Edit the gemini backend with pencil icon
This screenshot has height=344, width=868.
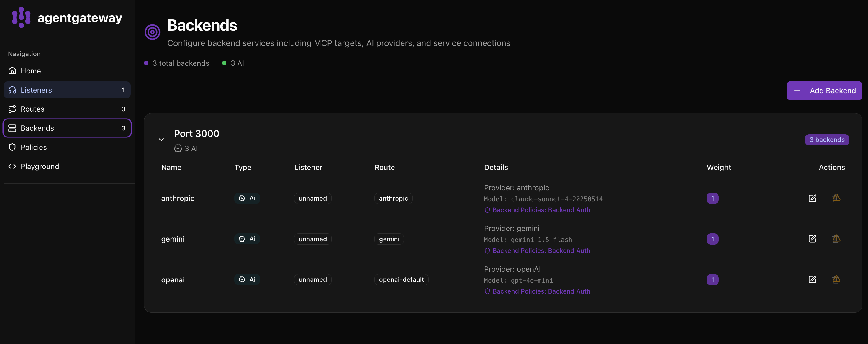click(x=813, y=239)
